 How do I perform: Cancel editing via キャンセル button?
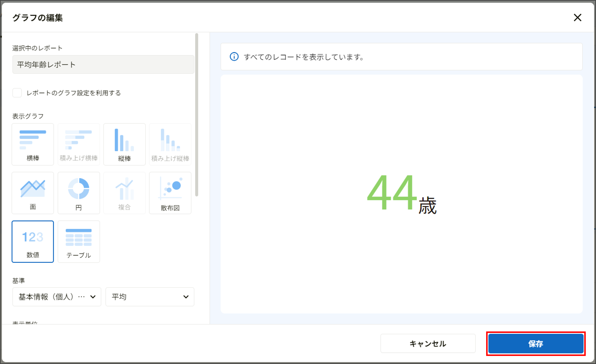point(428,343)
